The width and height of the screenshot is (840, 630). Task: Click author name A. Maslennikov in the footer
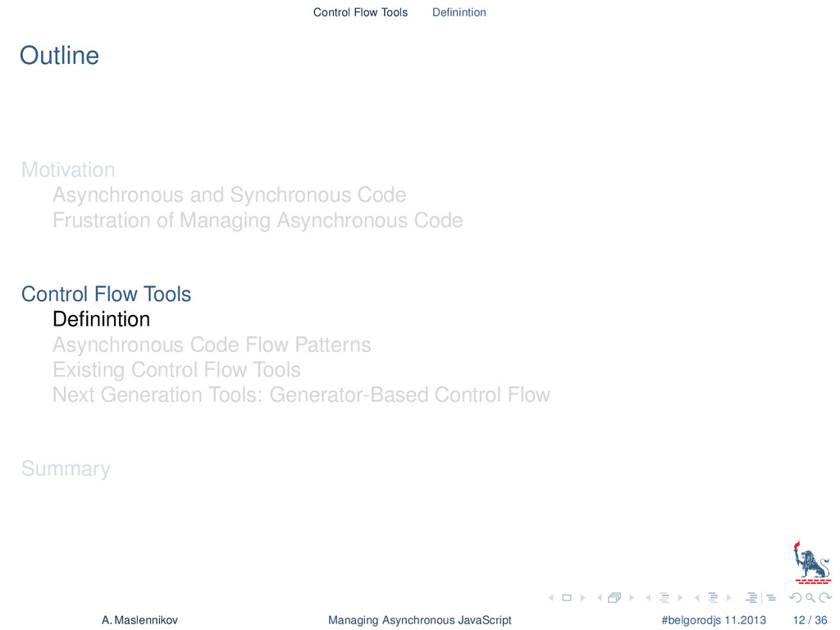tap(139, 620)
